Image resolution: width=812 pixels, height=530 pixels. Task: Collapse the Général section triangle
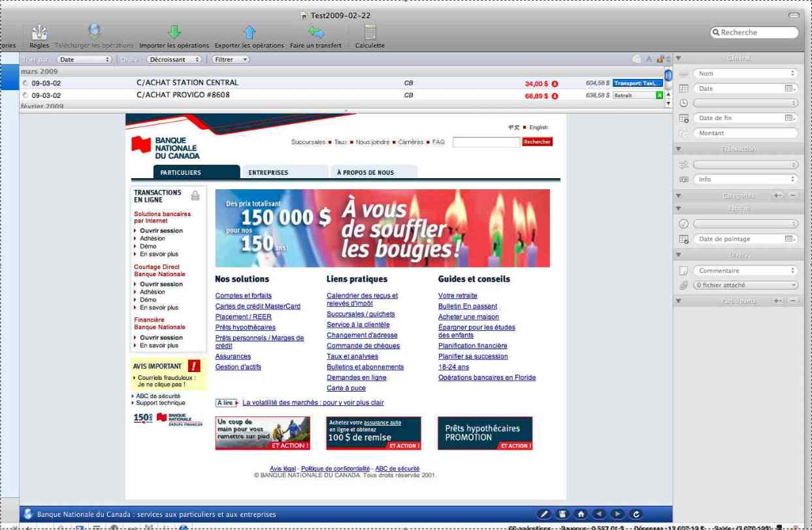click(678, 59)
